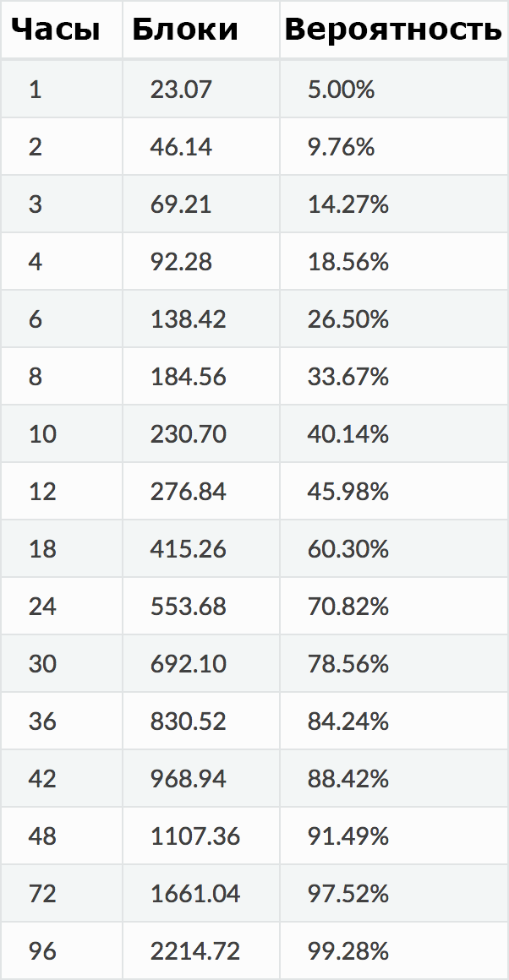Viewport: 509px width, 980px height.
Task: Select the 184.56 blocks value
Action: coord(189,377)
